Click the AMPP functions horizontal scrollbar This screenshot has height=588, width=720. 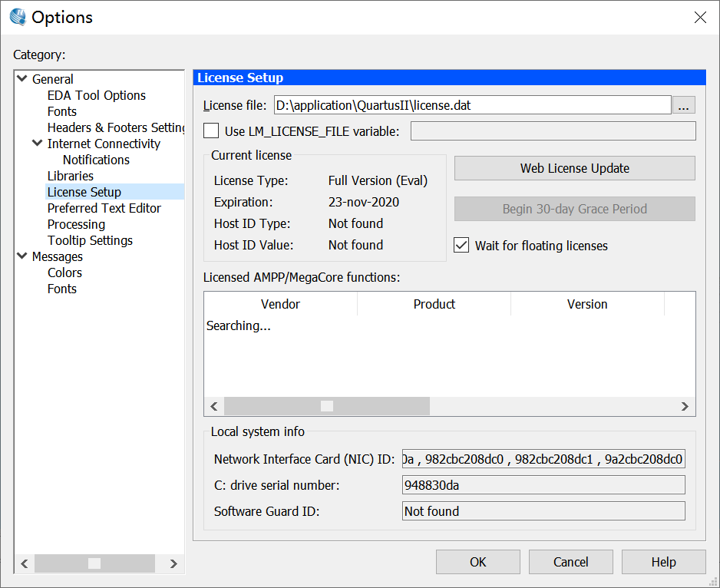(x=326, y=406)
